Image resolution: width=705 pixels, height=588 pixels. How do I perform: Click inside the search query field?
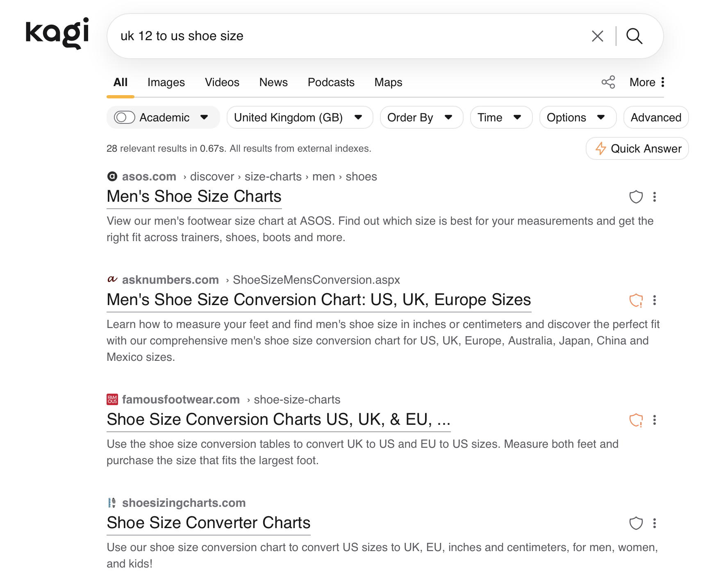(348, 36)
